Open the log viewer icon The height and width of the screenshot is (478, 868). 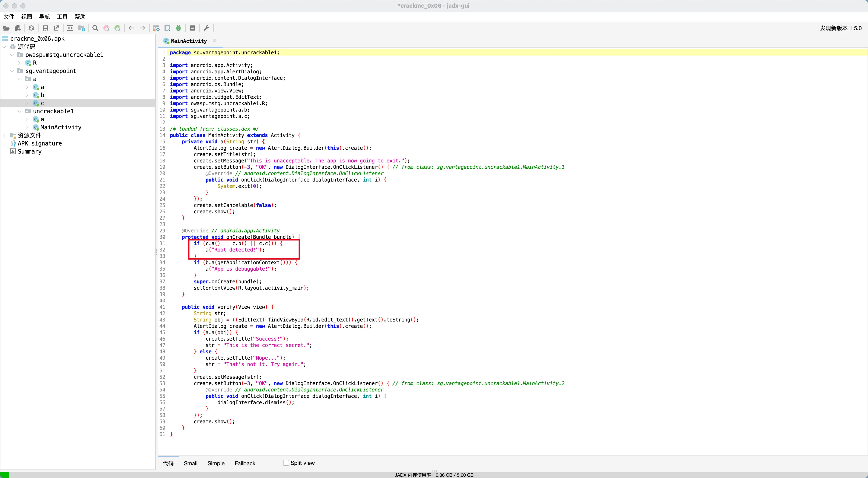click(192, 28)
